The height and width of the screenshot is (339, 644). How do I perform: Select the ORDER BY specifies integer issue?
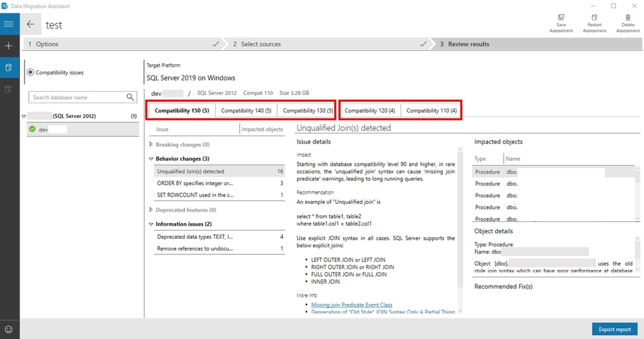click(x=220, y=183)
